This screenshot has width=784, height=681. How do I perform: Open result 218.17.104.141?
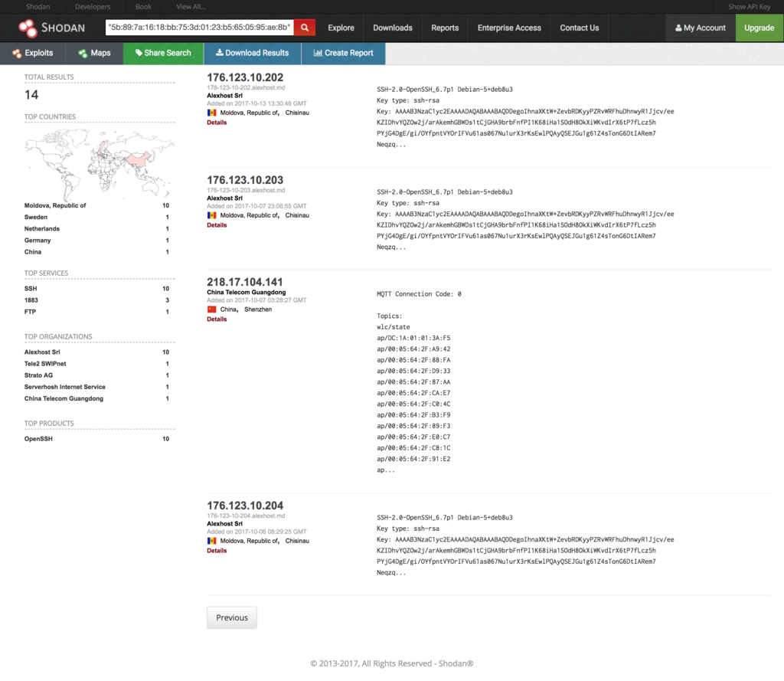coord(245,282)
